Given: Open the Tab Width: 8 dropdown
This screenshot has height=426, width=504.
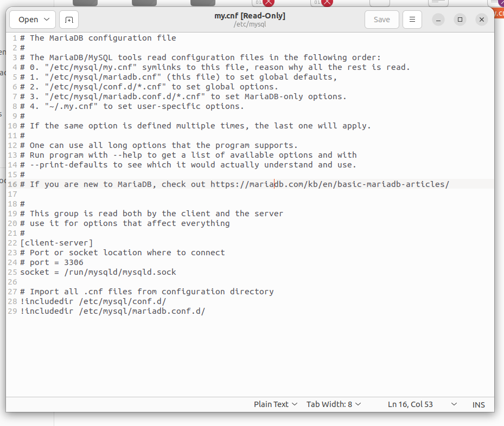Looking at the screenshot, I should point(333,404).
